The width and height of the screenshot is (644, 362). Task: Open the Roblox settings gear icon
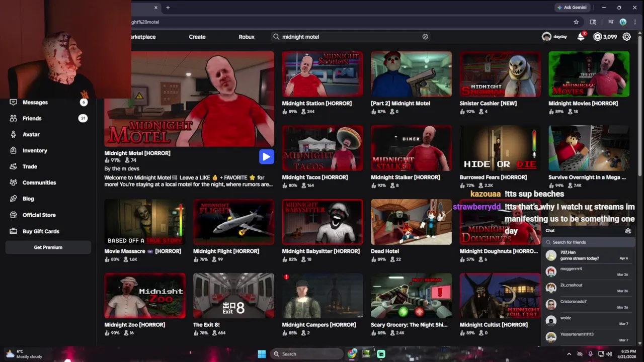(x=626, y=37)
